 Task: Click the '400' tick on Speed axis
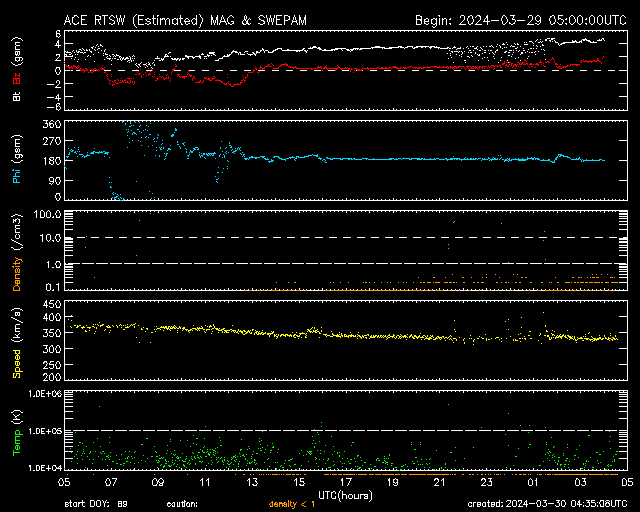tap(52, 317)
